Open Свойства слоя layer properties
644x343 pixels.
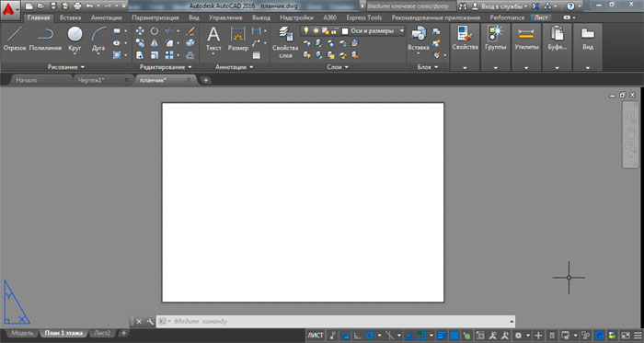(x=285, y=42)
